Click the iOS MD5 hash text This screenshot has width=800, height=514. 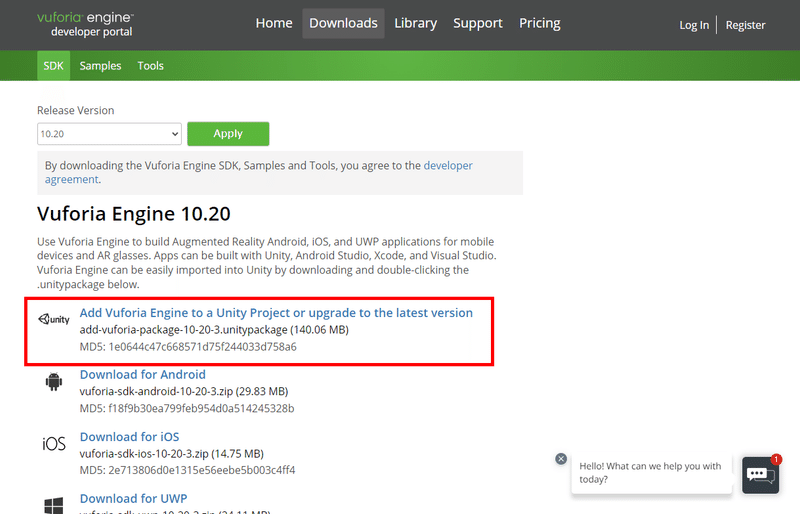coord(187,470)
